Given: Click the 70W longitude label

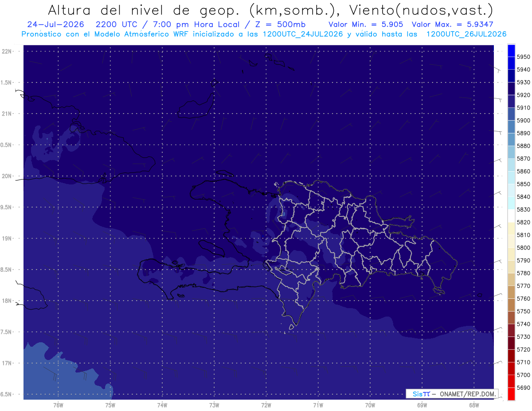Looking at the screenshot, I should click(x=370, y=405).
